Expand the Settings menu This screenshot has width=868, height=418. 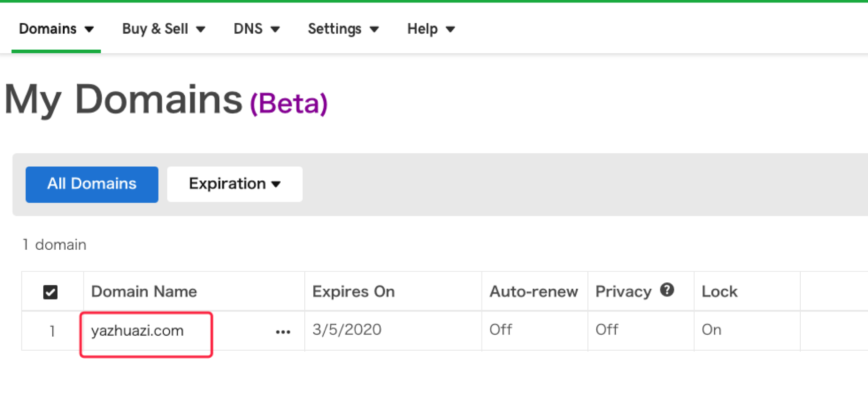[343, 29]
